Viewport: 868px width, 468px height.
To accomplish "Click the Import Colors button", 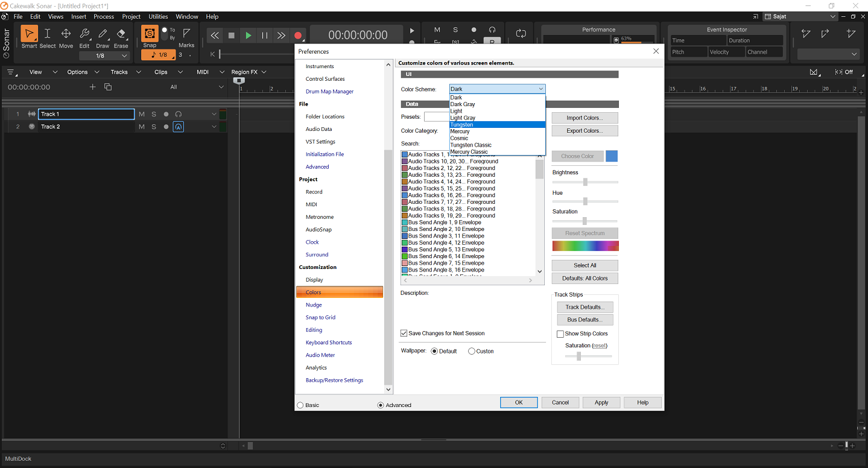I will [x=584, y=118].
